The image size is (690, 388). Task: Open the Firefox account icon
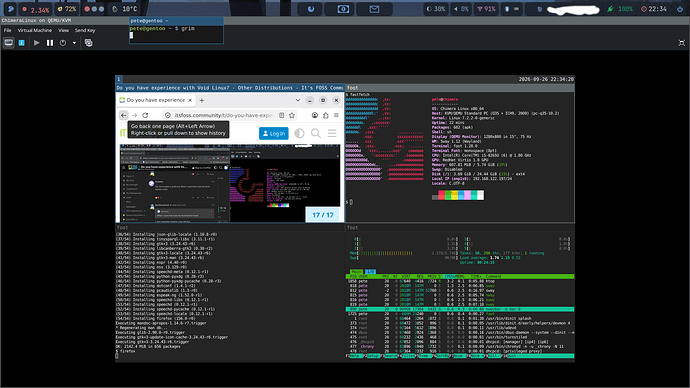[315, 115]
